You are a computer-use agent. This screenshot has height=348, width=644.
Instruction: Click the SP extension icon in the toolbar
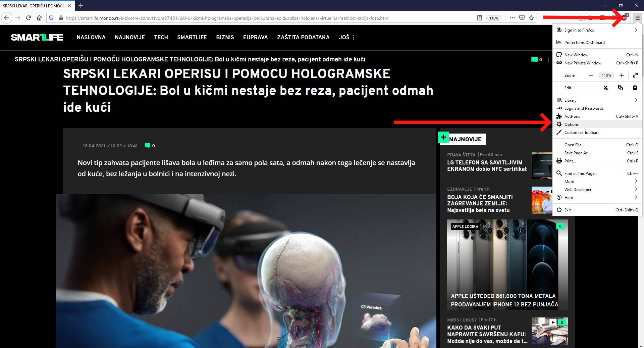[624, 18]
